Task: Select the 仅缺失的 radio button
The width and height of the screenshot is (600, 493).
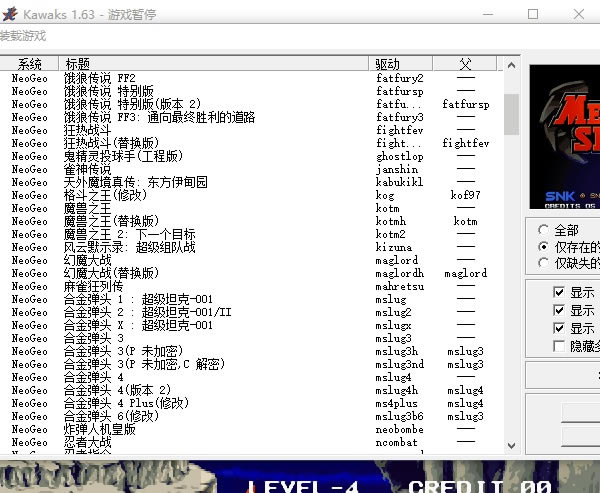Action: tap(543, 263)
